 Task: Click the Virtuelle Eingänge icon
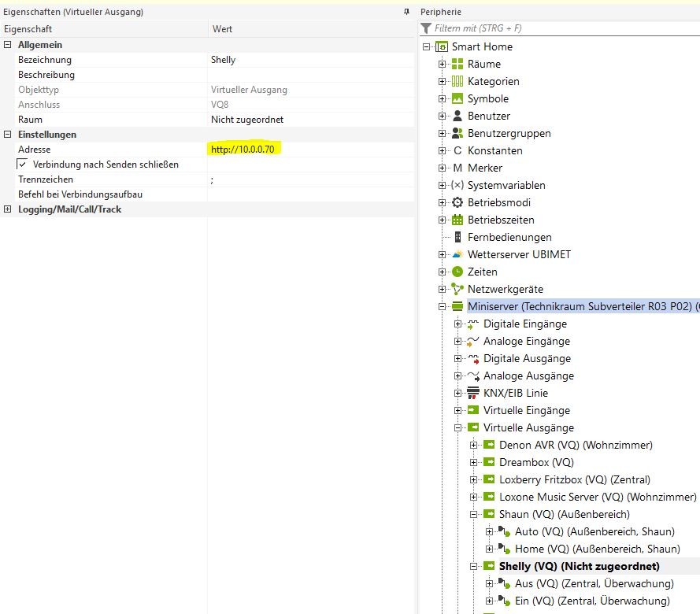472,410
